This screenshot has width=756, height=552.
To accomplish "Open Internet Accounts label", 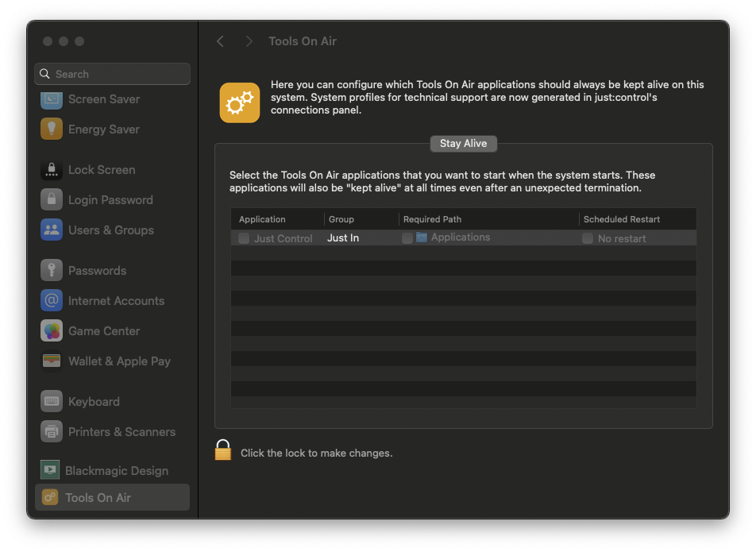I will click(x=117, y=301).
